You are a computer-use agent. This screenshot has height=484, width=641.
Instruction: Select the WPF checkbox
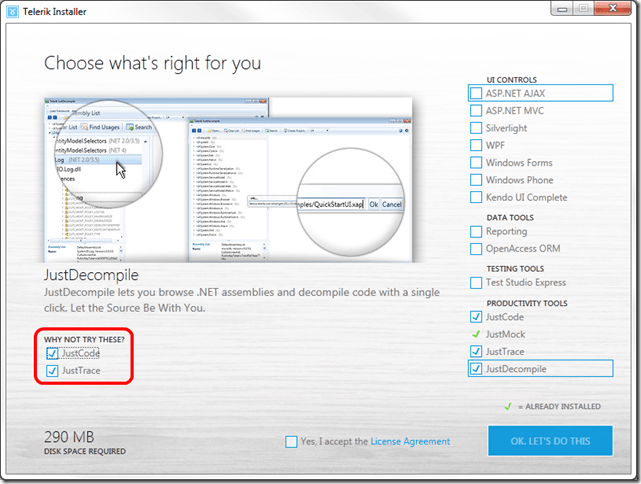click(476, 145)
